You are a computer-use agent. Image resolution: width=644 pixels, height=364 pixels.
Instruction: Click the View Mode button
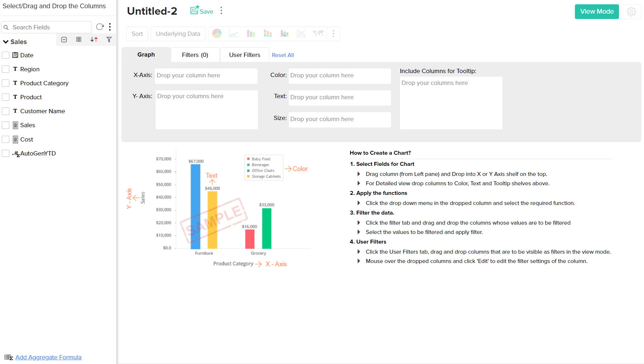(596, 11)
